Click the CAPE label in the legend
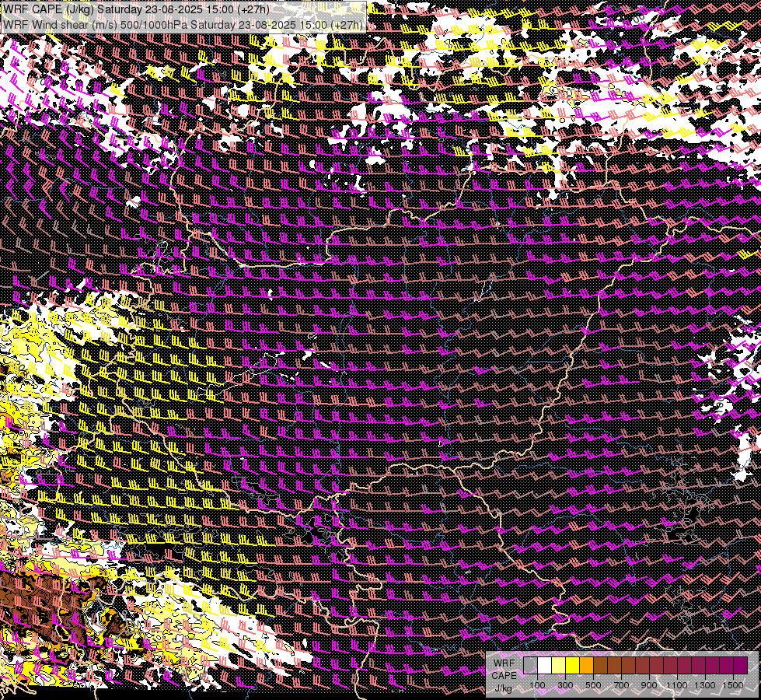This screenshot has width=761, height=700. point(504,675)
